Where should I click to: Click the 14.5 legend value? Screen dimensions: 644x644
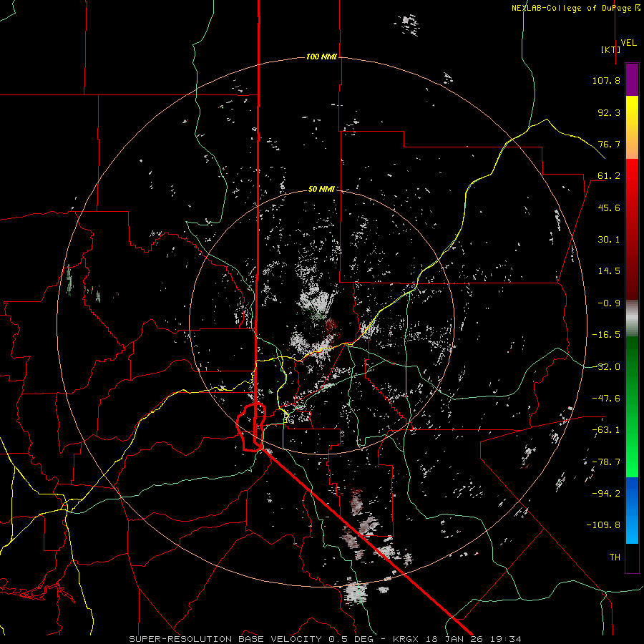pos(609,271)
